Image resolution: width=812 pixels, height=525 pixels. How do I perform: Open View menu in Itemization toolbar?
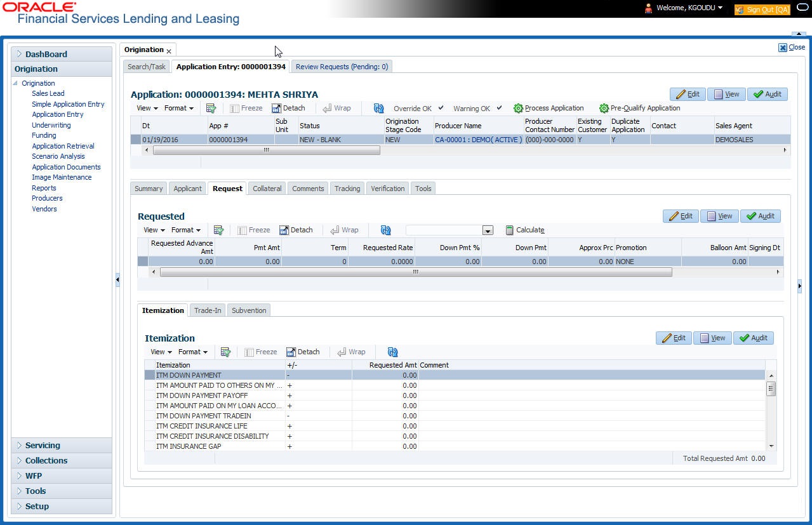coord(161,352)
